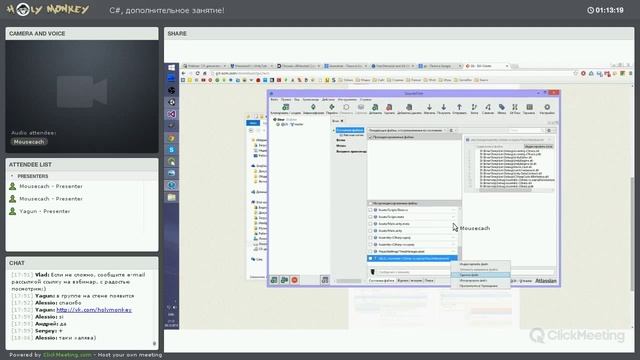
Task: Click the green Add files toolbar icon
Action: (375, 107)
